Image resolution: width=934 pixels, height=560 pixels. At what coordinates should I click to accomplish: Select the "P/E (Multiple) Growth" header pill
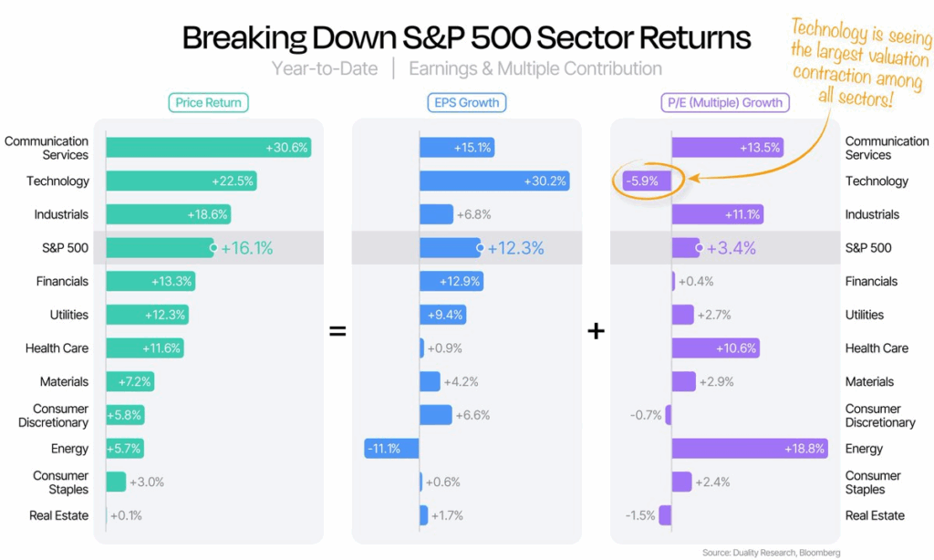pos(724,103)
